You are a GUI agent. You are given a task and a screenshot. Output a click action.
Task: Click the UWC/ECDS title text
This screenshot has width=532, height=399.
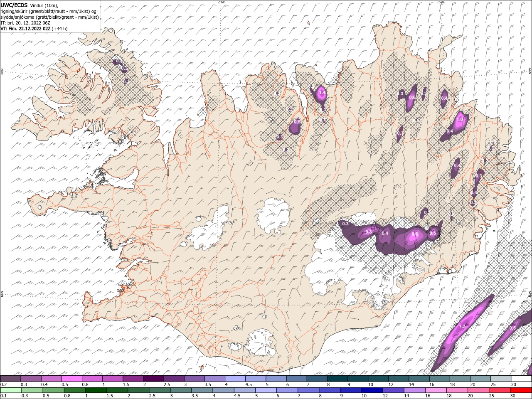pyautogui.click(x=14, y=5)
